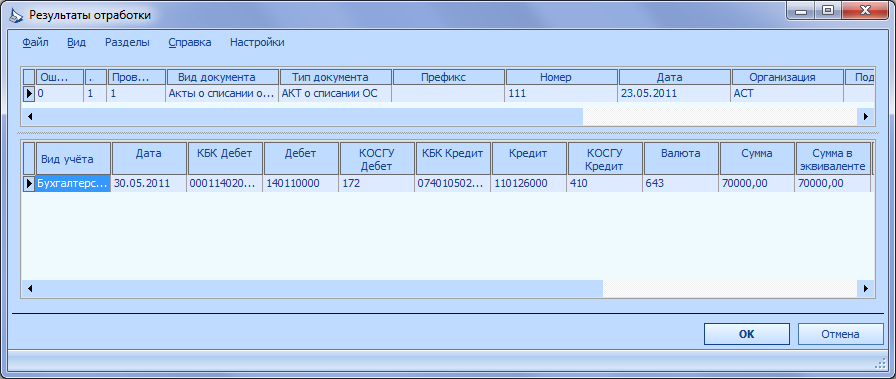
Task: Click the Сумма column header
Action: click(x=757, y=158)
